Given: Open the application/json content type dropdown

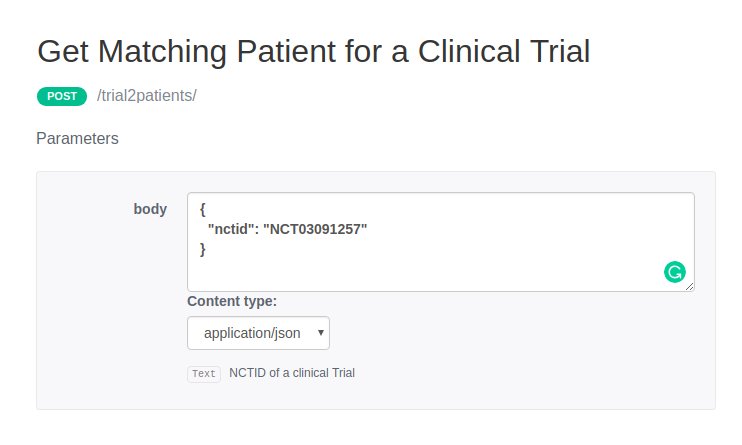Looking at the screenshot, I should tap(258, 333).
